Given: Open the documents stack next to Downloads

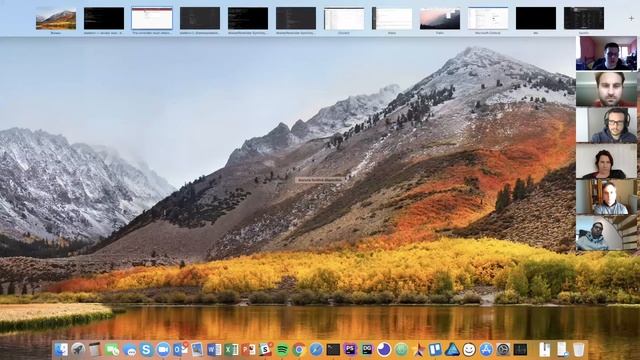Looking at the screenshot, I should (x=562, y=350).
